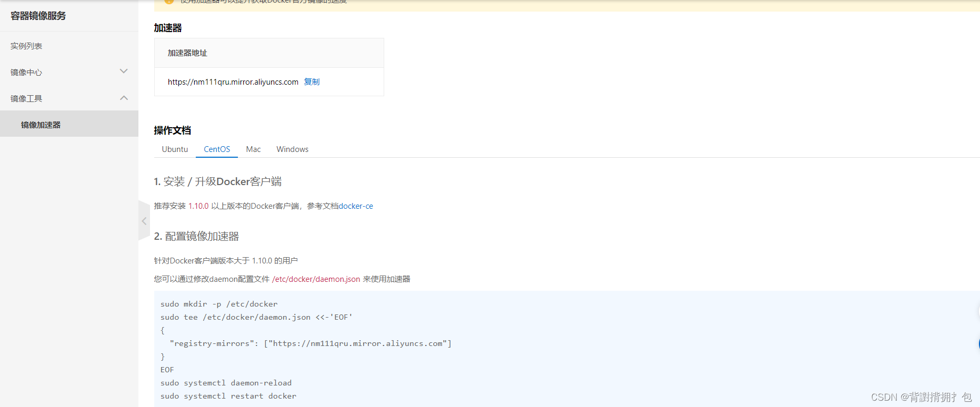The image size is (980, 407).
Task: Click the /etc/docker/daemon.json path text
Action: click(x=316, y=279)
